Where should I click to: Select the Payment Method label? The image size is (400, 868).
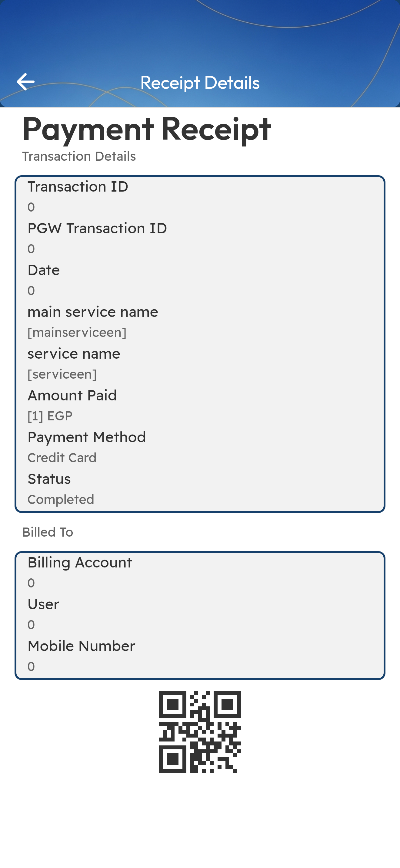[x=87, y=437]
